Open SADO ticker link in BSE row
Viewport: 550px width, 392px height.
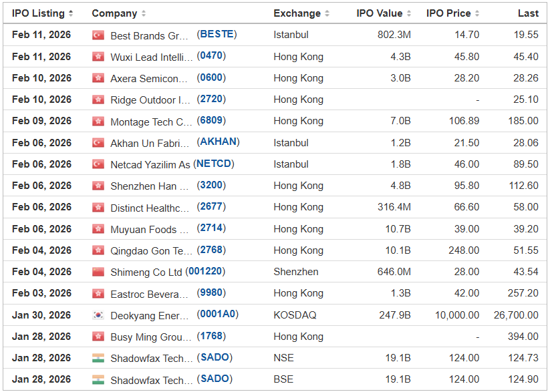215,379
